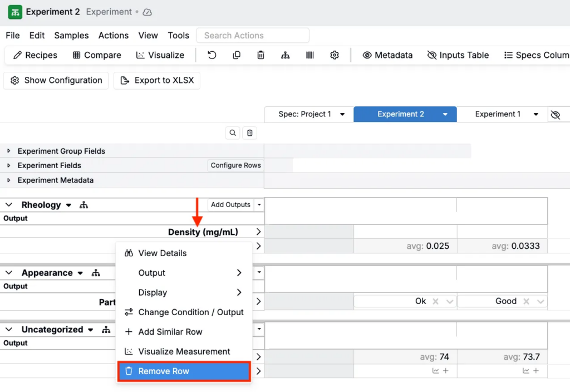Click the barcode icon in toolbar
Screen dimensions: 570x392
point(310,55)
